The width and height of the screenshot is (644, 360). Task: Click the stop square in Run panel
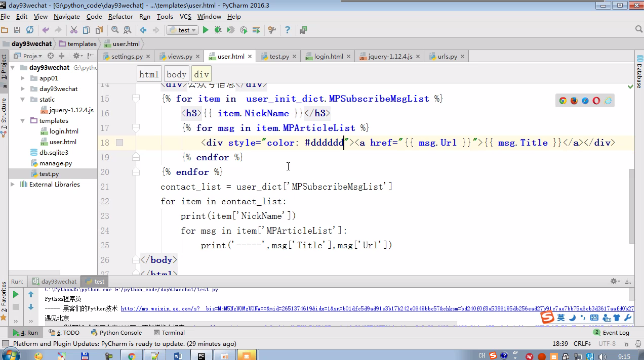tap(16, 307)
